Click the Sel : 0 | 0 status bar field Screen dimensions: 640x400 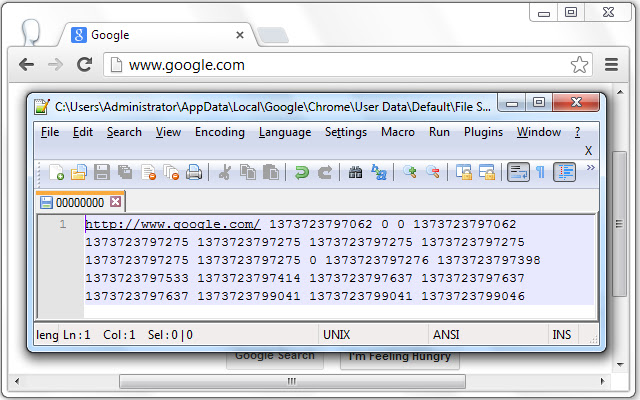[170, 335]
